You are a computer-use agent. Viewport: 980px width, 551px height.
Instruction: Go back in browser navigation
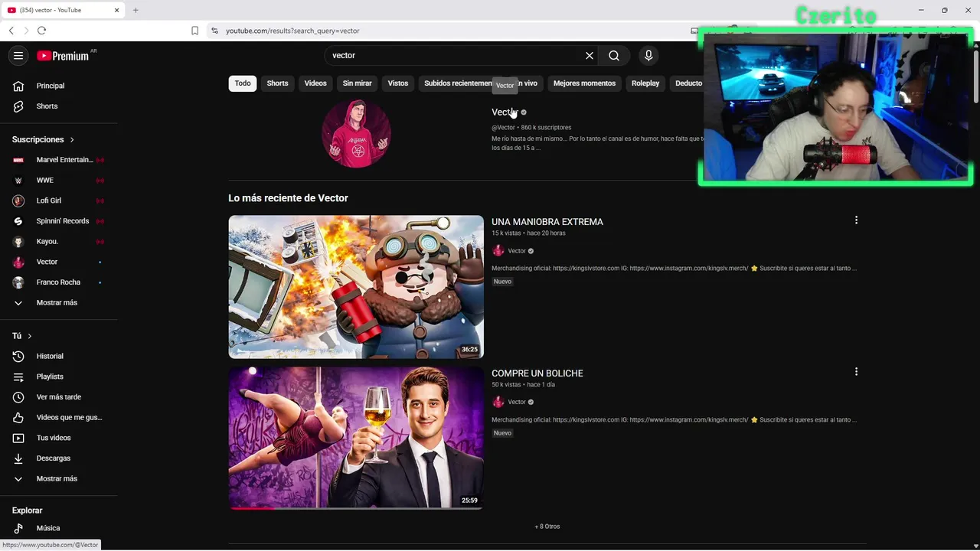click(11, 31)
